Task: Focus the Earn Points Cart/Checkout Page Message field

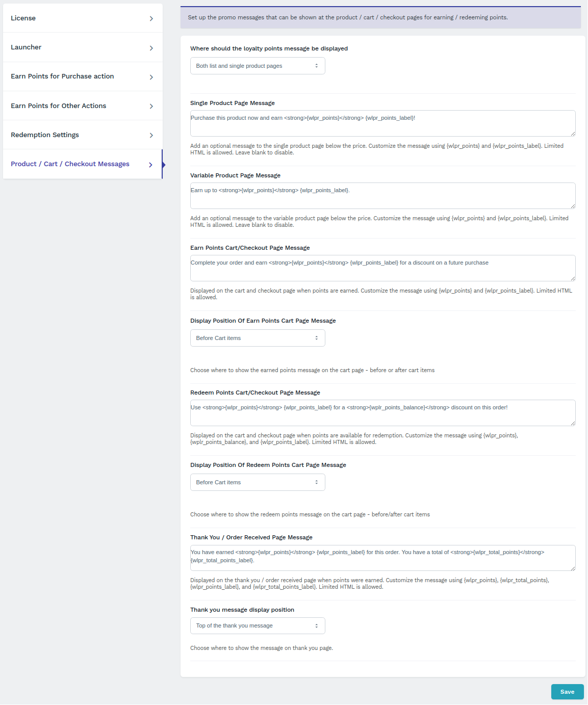Action: pyautogui.click(x=383, y=268)
